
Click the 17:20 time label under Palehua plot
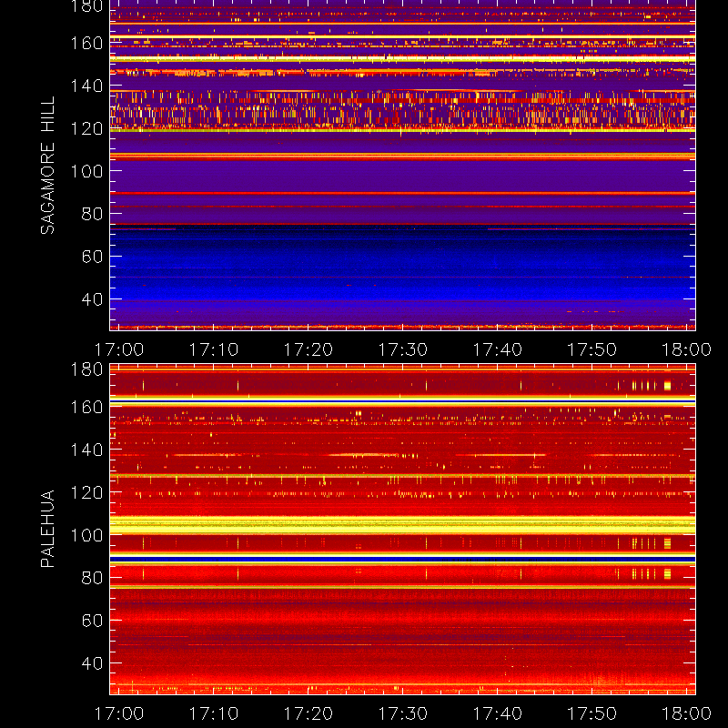coord(308,713)
